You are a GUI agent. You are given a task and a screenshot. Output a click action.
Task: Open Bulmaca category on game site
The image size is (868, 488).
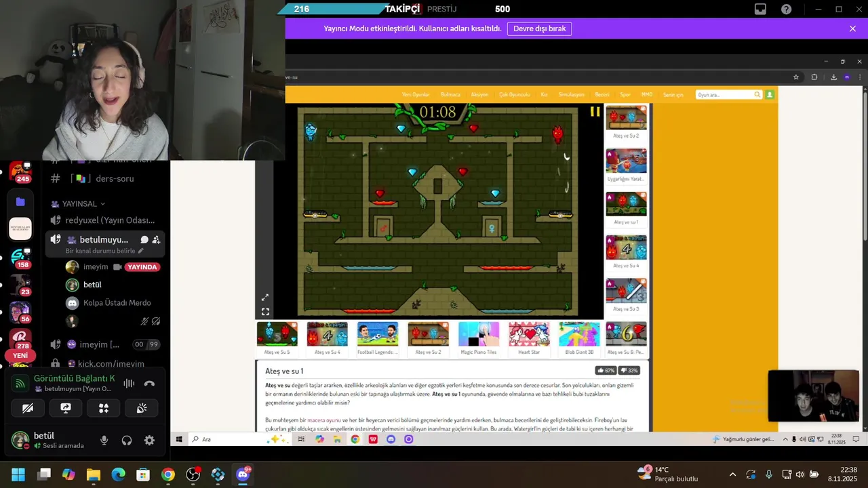(450, 95)
